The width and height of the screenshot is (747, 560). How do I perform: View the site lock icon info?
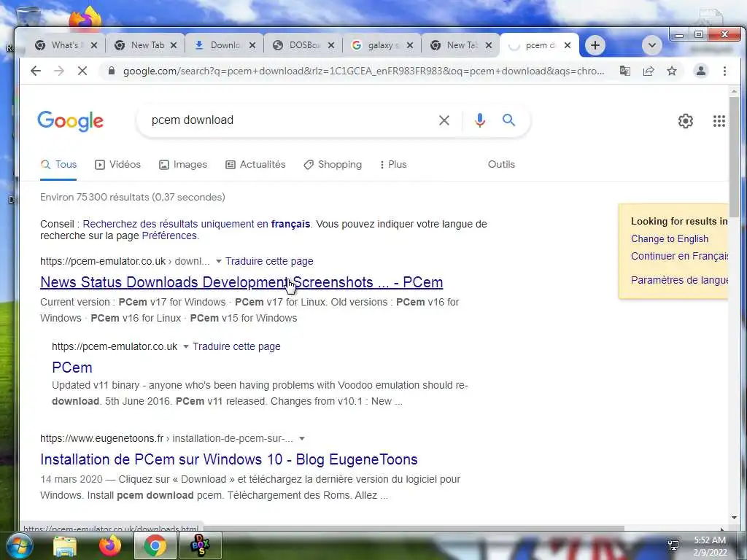[x=112, y=71]
